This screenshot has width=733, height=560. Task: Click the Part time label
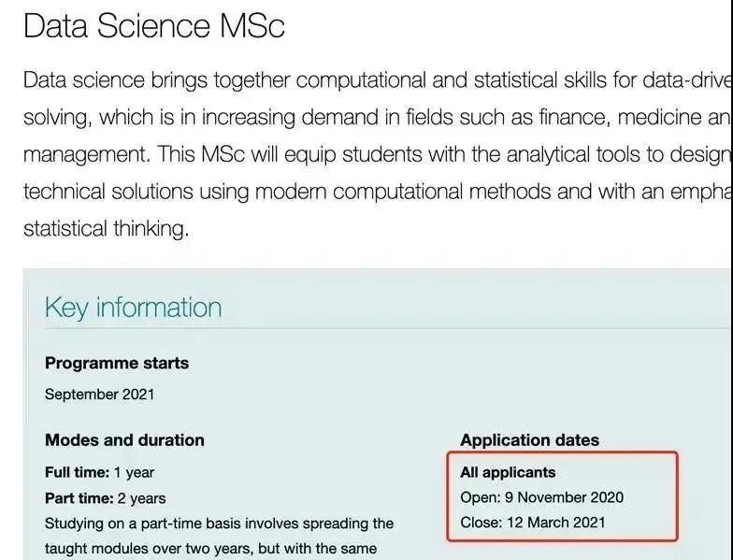pos(79,497)
